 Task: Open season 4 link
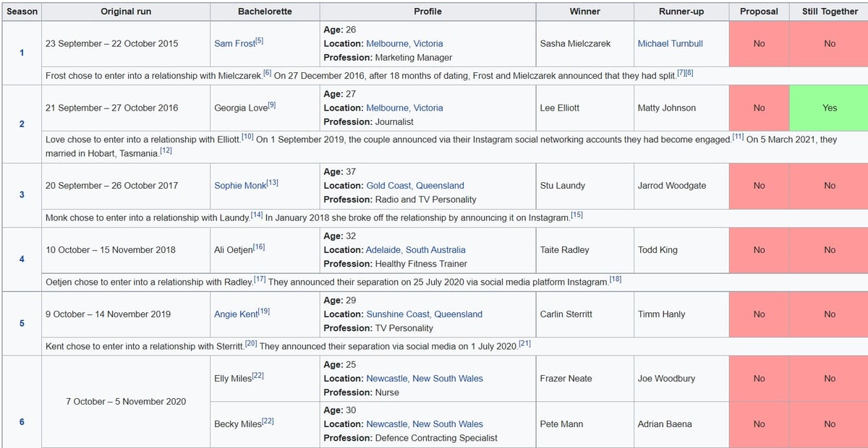click(22, 259)
